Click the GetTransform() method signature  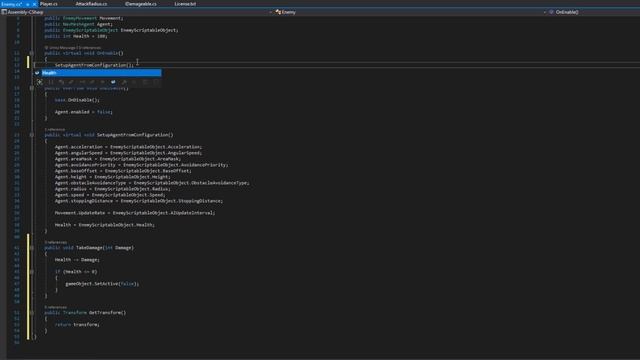pyautogui.click(x=85, y=313)
